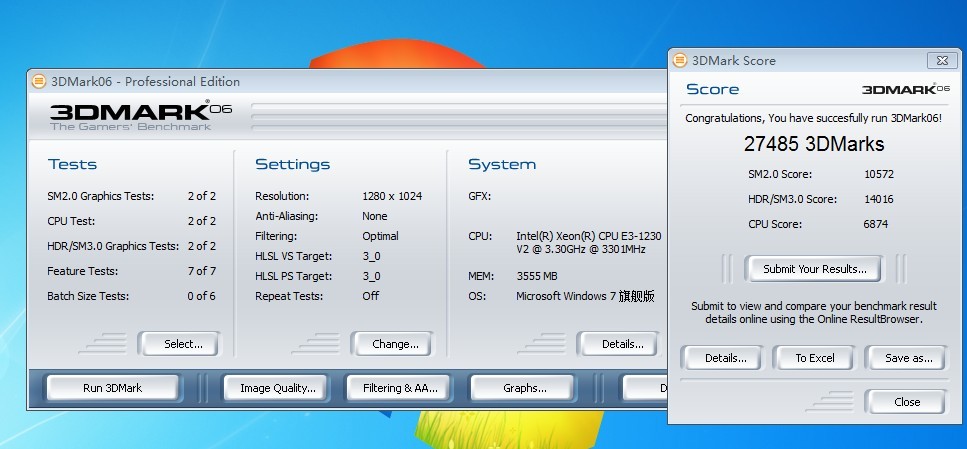Click the progress bars in main banner
The height and width of the screenshot is (449, 967).
(455, 115)
